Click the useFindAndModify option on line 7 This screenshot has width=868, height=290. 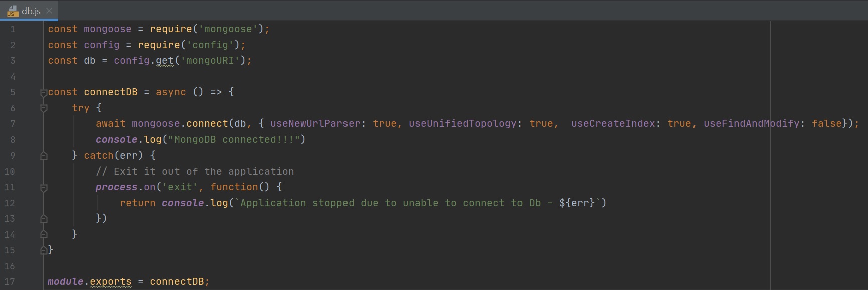(751, 124)
